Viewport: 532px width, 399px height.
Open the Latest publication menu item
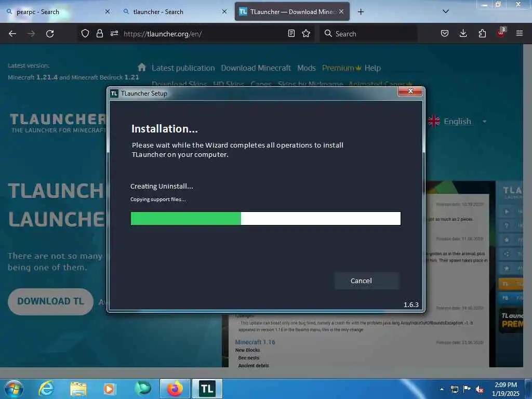tap(183, 68)
